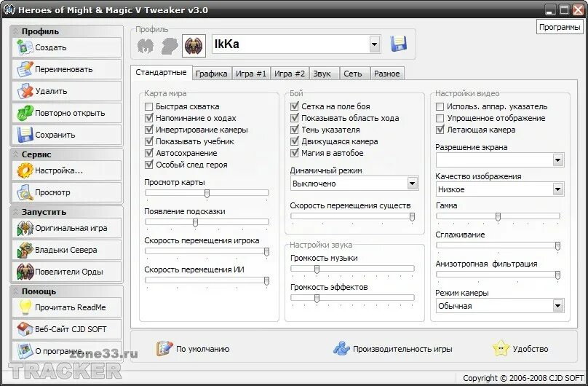
Task: Click the Настройка gear icon
Action: click(x=25, y=170)
